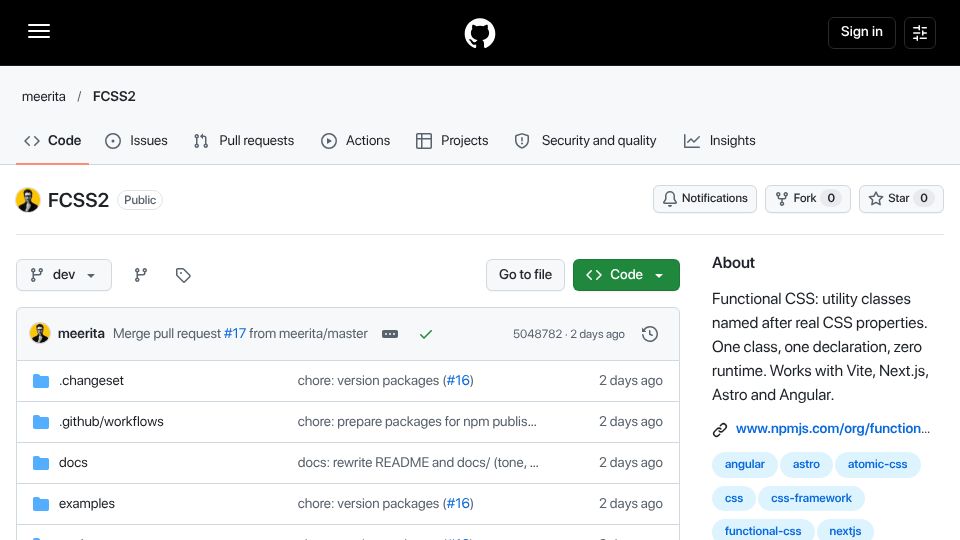Open the .github/workflows folder
This screenshot has height=540, width=960.
point(111,422)
